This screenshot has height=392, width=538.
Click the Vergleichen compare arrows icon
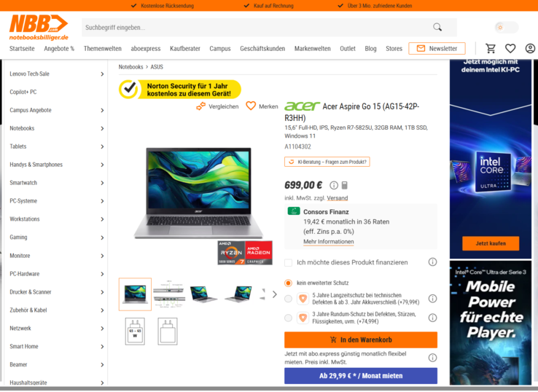point(201,106)
